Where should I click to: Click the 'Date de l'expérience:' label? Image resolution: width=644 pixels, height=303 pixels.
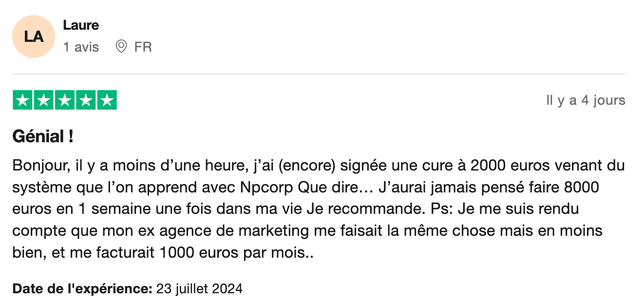pyautogui.click(x=82, y=289)
